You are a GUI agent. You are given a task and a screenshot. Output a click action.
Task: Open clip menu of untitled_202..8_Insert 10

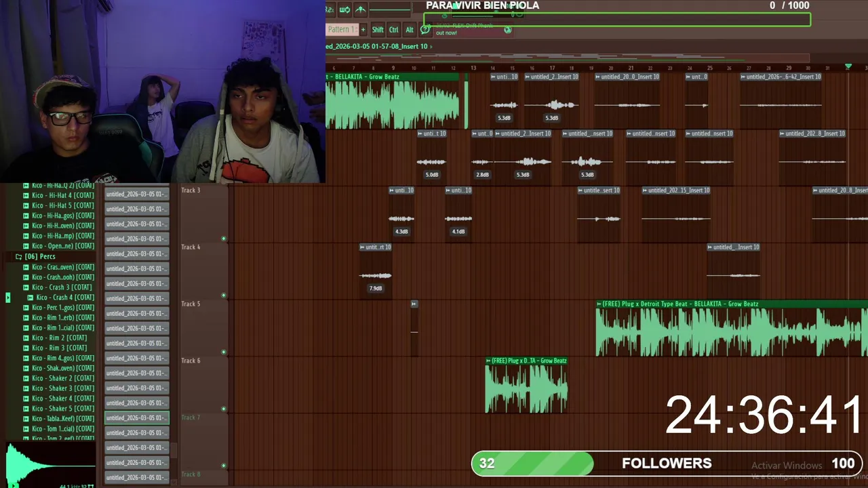pos(783,134)
